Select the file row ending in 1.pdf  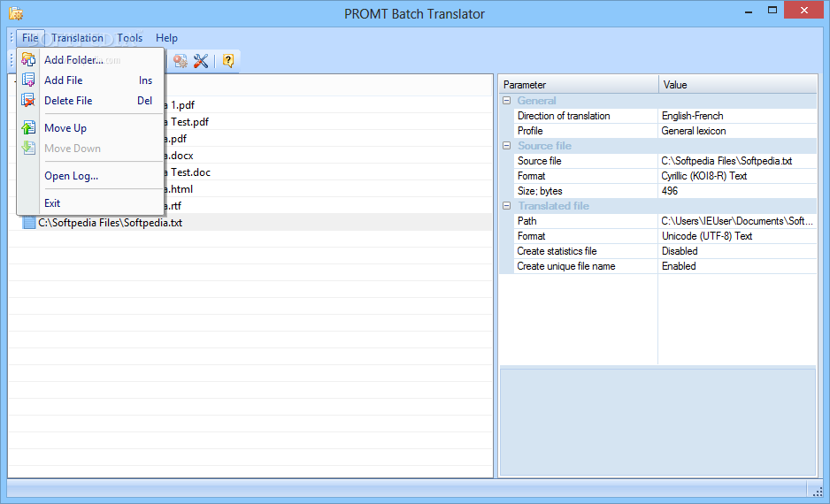328,104
